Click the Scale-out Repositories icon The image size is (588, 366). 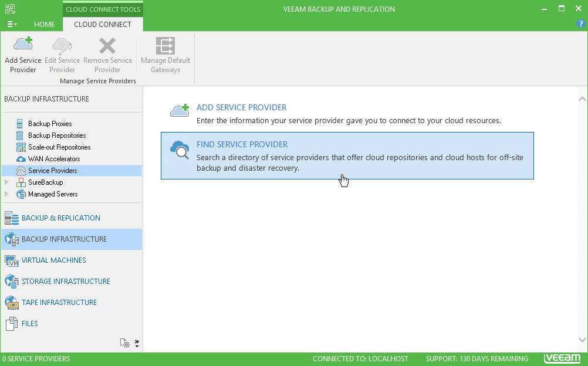tap(21, 147)
